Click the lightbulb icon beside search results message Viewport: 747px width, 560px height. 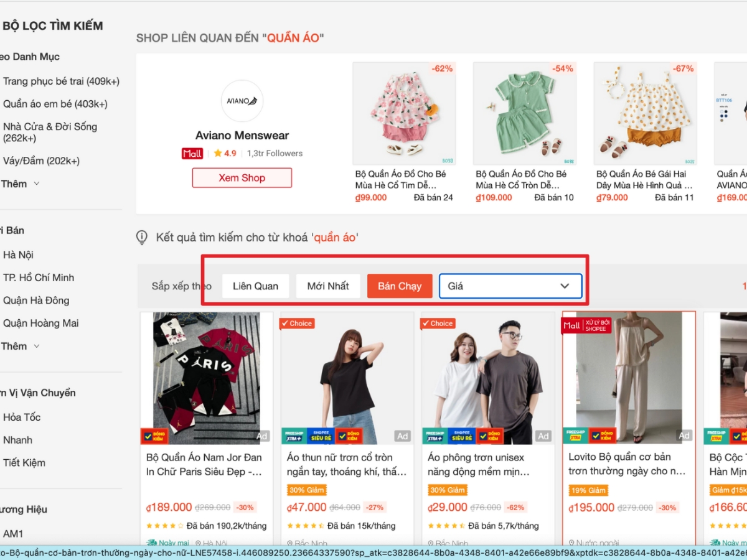click(141, 237)
